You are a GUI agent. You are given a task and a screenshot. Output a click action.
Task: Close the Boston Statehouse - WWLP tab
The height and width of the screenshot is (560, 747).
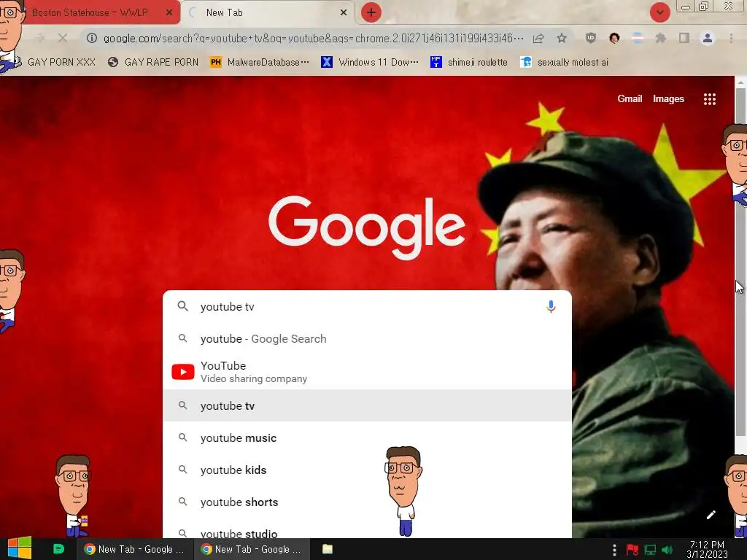(x=169, y=13)
